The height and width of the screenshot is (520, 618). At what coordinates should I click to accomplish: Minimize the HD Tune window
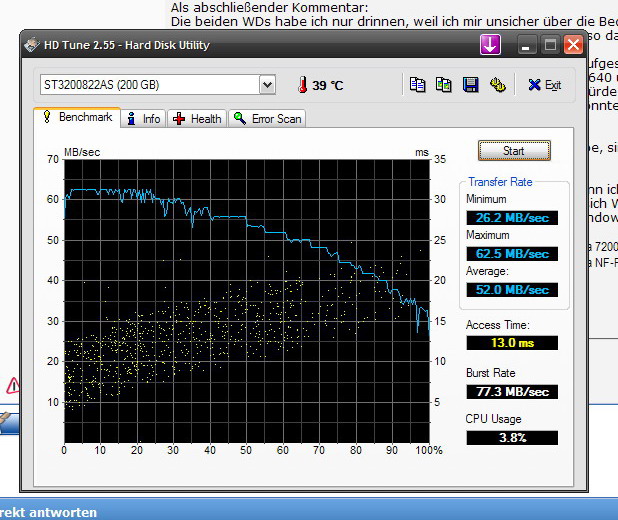pos(526,45)
